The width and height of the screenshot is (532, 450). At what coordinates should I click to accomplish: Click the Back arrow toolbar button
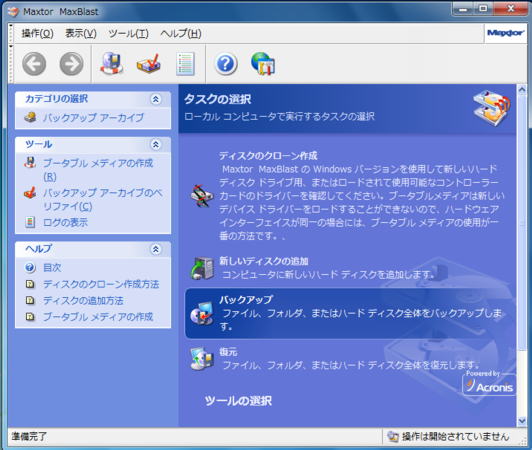click(34, 63)
